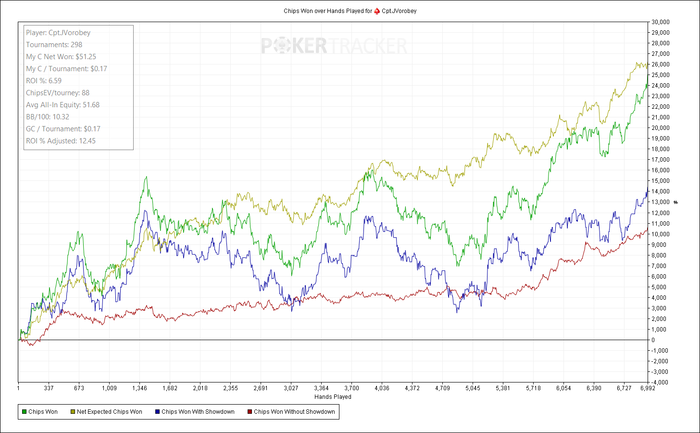700x433 pixels.
Task: Click 'ROI % Adjusted: 12.45' stat
Action: (61, 141)
